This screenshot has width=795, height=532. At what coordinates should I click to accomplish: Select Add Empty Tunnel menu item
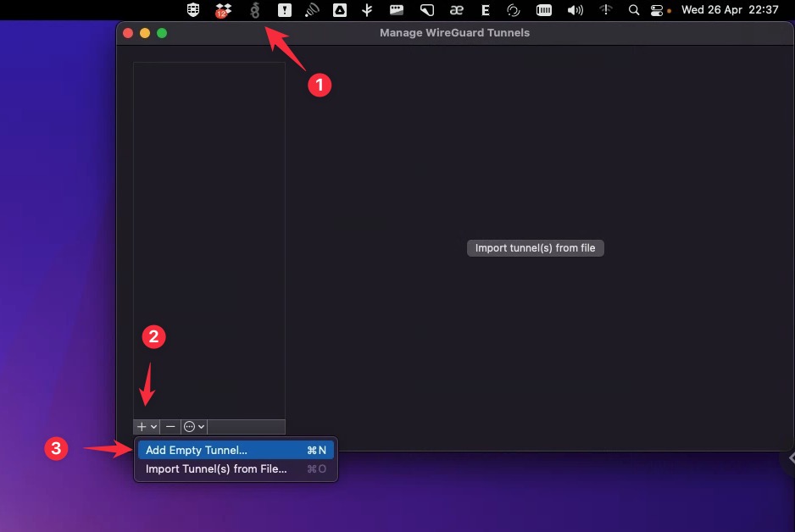236,450
